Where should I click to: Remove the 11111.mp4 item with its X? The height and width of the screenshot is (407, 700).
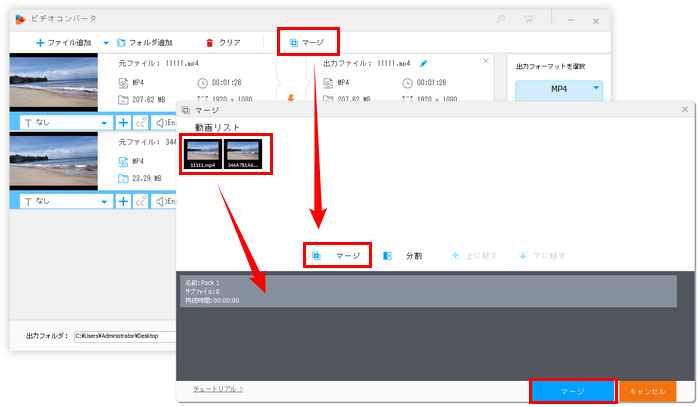pos(486,61)
